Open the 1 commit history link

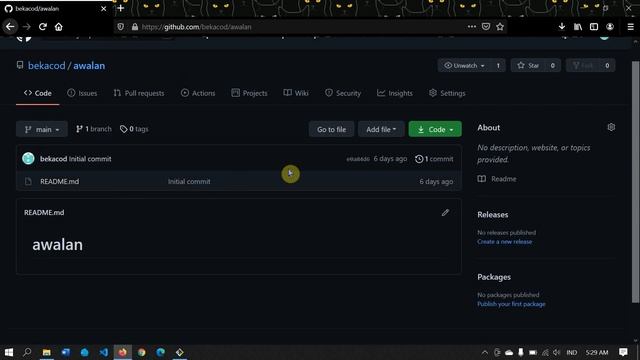(x=434, y=159)
